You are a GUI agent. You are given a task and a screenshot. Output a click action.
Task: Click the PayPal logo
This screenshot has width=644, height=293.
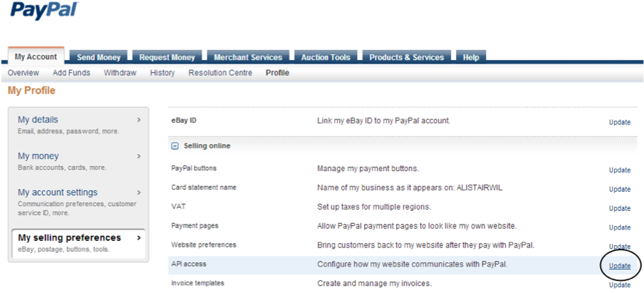click(x=44, y=11)
